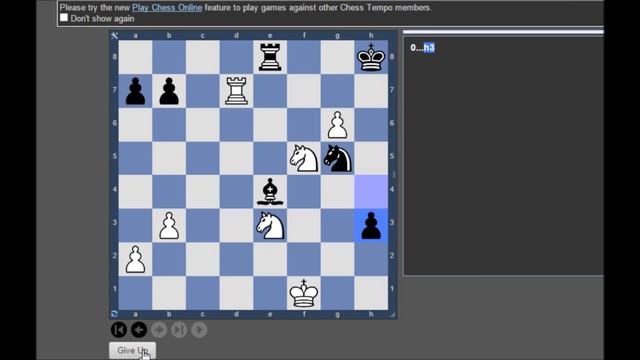Jump to the last move
Viewport: 640px width, 360px height.
coord(179,330)
